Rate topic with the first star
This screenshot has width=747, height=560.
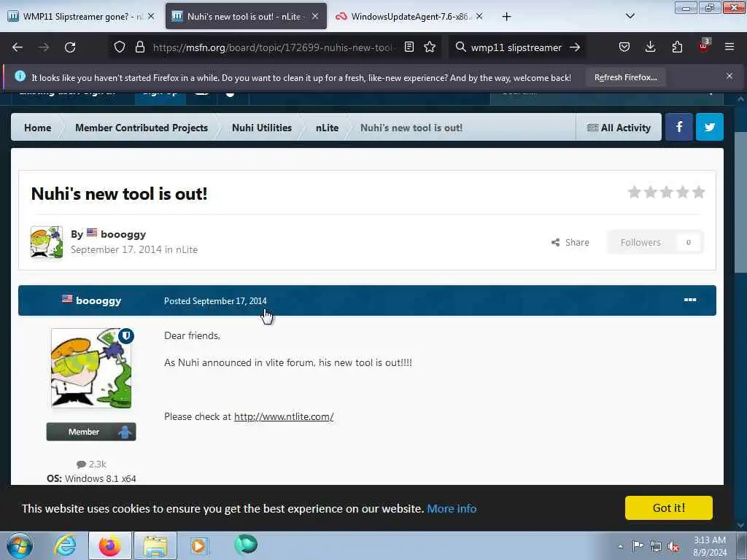(x=634, y=192)
